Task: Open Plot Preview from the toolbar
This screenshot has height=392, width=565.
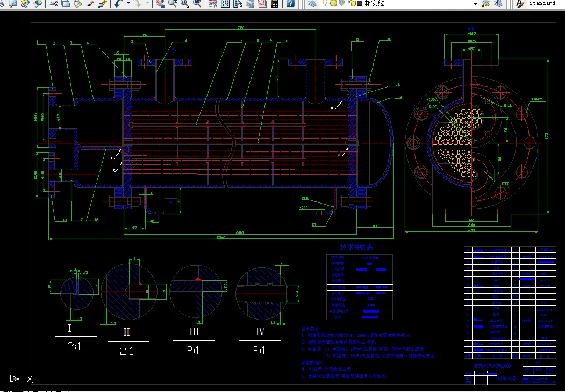Action: point(13,4)
